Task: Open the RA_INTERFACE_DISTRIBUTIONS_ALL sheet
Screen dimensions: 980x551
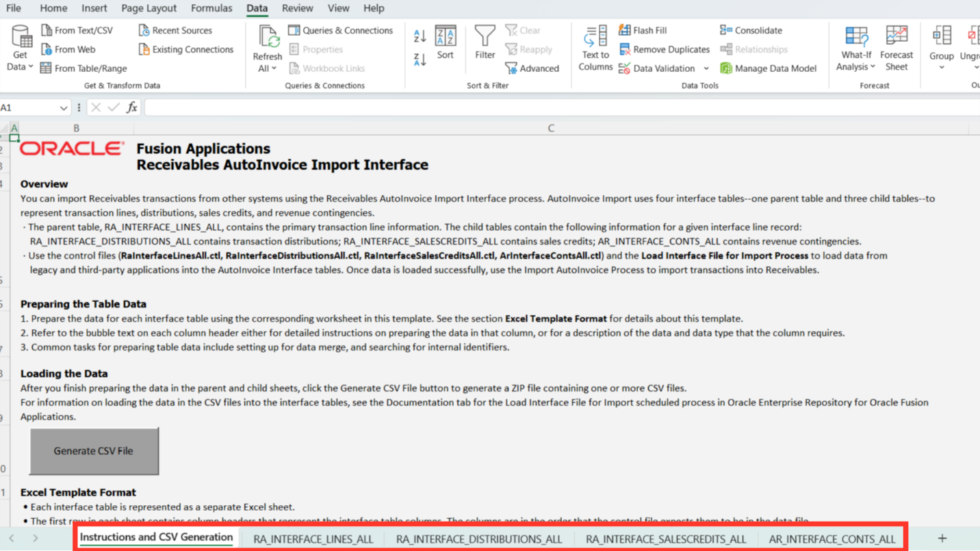Action: (479, 539)
